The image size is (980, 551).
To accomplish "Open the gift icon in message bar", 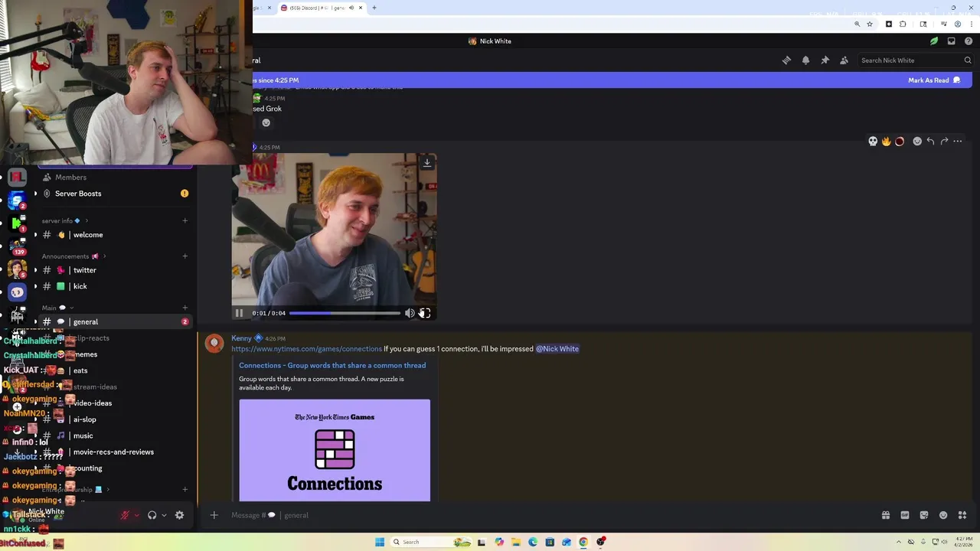I will point(886,515).
